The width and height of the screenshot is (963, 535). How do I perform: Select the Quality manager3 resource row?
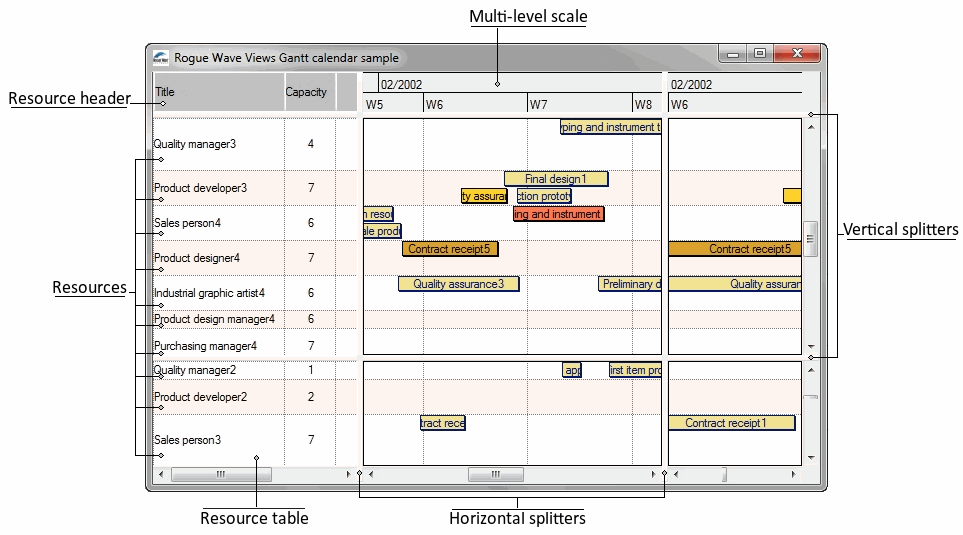tap(195, 144)
